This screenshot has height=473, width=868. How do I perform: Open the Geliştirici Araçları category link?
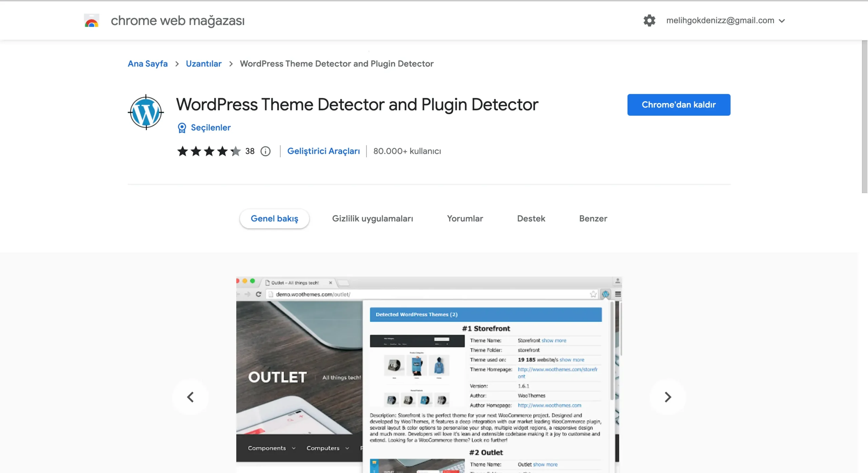323,151
